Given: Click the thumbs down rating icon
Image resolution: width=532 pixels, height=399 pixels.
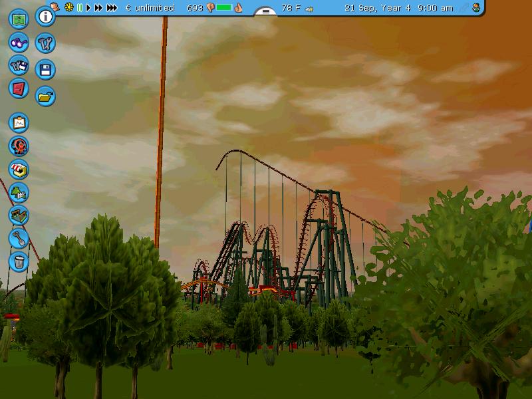Looking at the screenshot, I should 210,8.
